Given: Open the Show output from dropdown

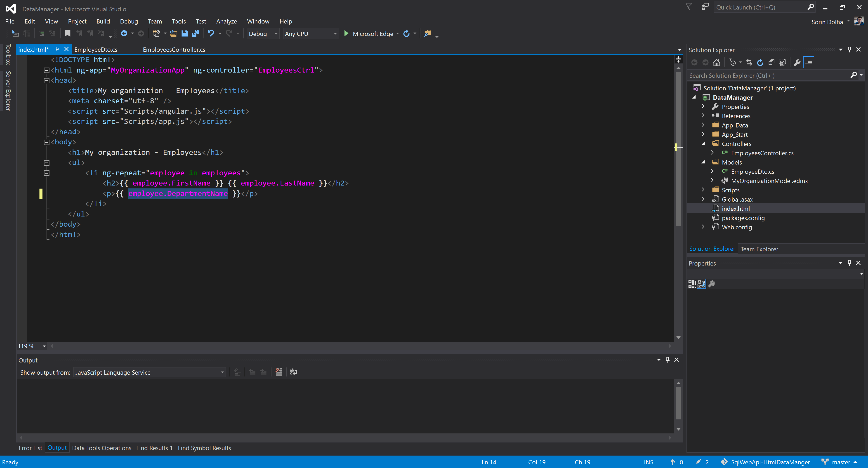Looking at the screenshot, I should (222, 372).
